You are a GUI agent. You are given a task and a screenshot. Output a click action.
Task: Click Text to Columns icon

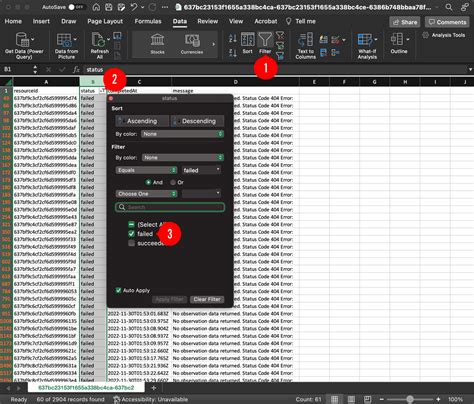tap(306, 39)
